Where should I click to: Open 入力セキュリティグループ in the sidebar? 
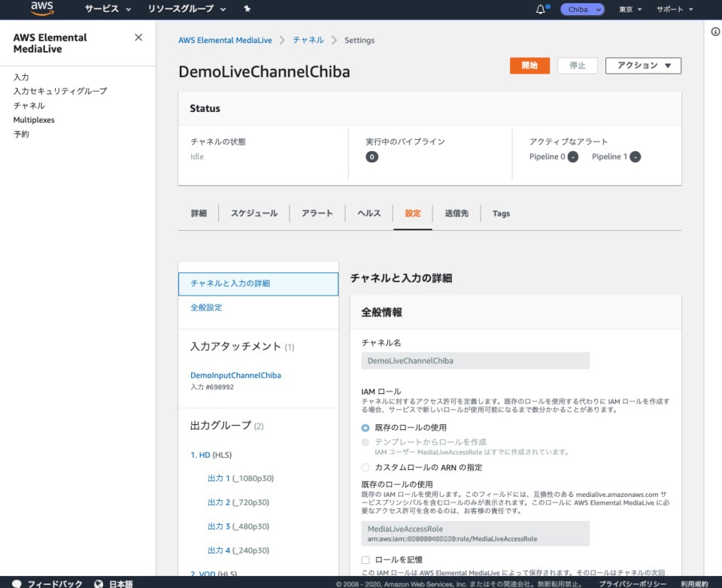[60, 91]
